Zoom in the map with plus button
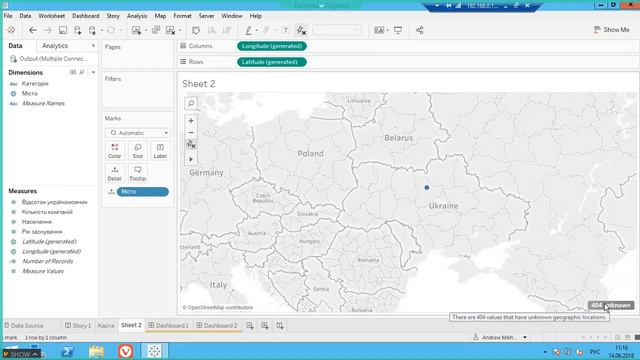Screen dimensions: 640x360 [191, 121]
